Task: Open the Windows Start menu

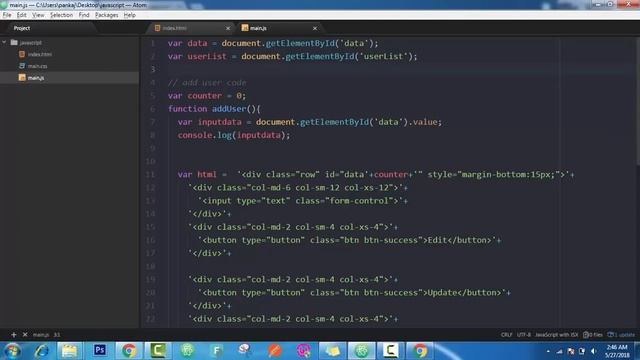Action: tap(12, 351)
